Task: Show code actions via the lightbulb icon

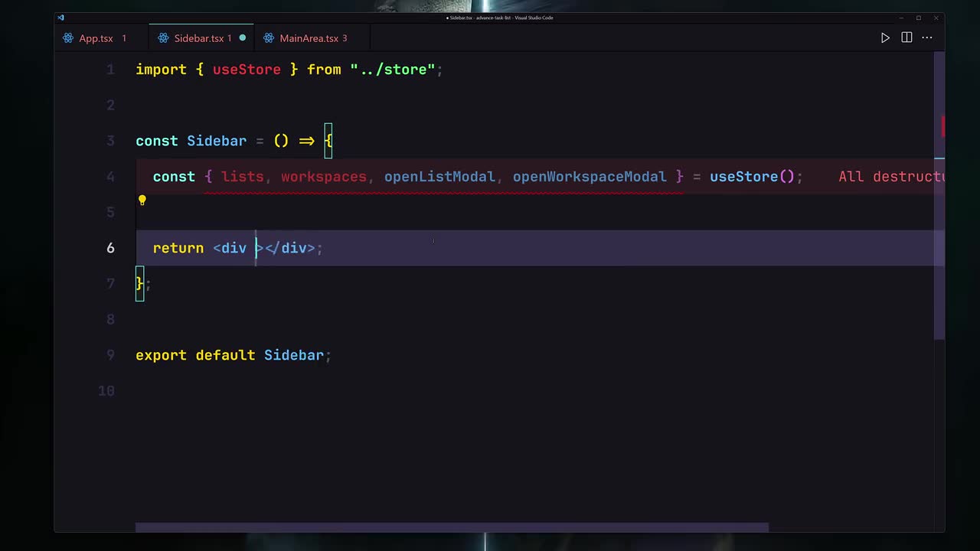Action: coord(142,201)
